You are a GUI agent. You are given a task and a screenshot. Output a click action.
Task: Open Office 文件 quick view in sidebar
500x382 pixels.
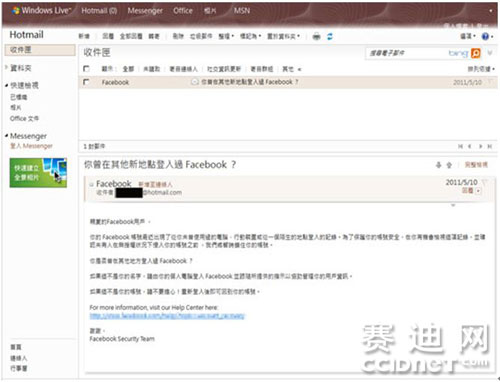point(24,118)
